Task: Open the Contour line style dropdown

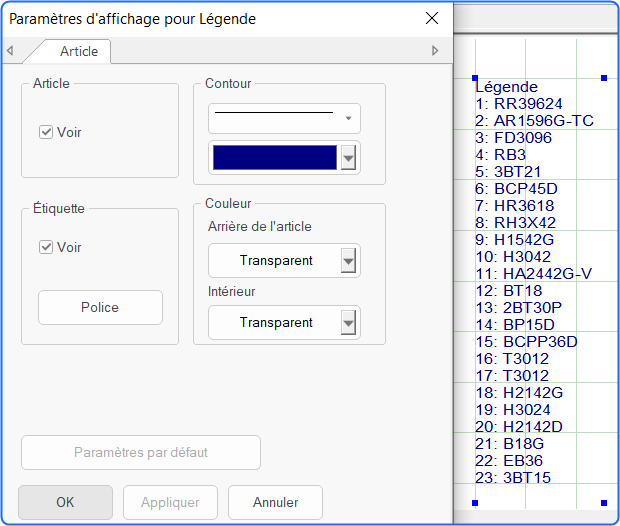Action: [284, 119]
